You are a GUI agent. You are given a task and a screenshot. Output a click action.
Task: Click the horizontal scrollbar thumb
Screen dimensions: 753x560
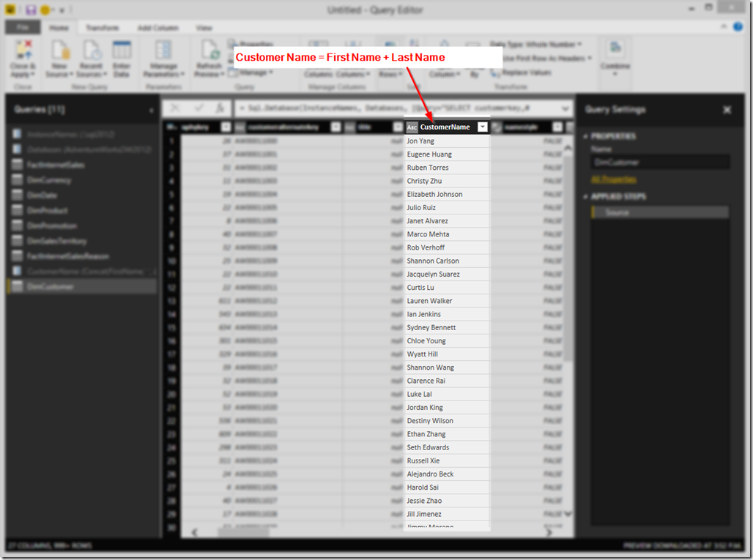pos(243,532)
